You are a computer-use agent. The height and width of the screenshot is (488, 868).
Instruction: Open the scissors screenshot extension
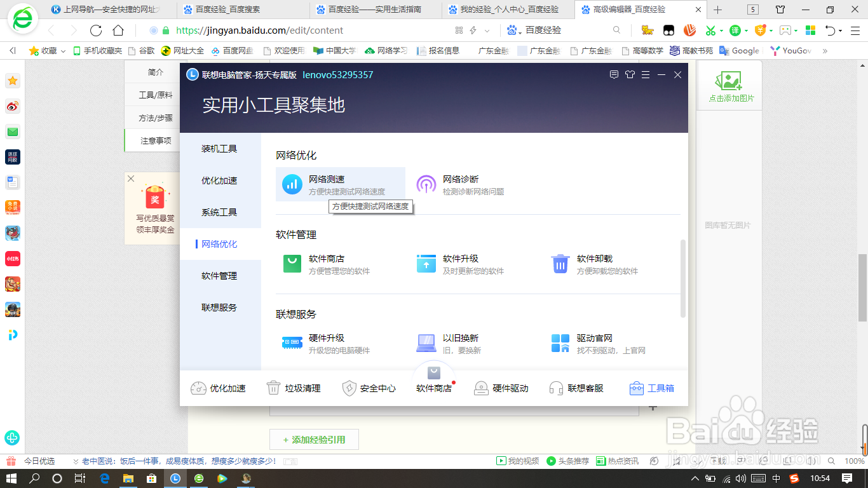710,30
